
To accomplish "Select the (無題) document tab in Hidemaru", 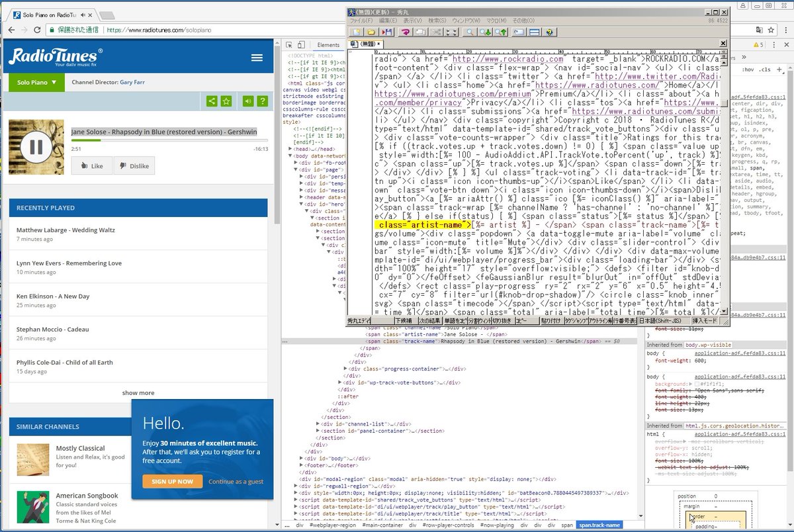I will coord(366,44).
